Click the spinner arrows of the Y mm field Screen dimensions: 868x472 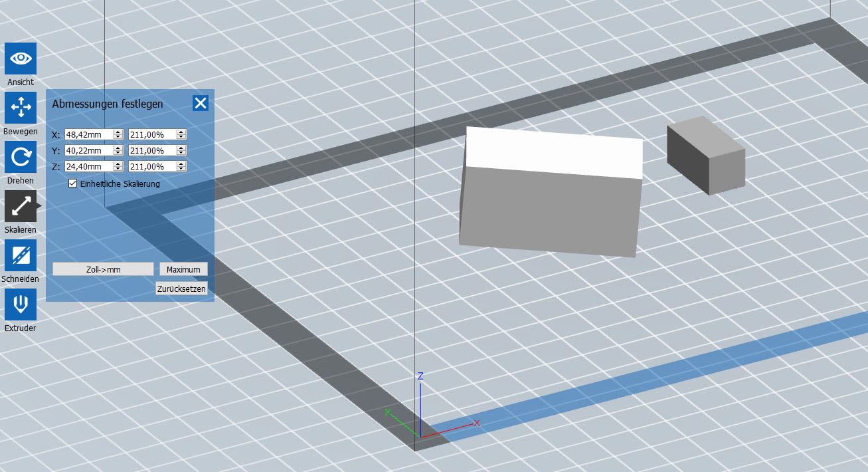coord(118,150)
